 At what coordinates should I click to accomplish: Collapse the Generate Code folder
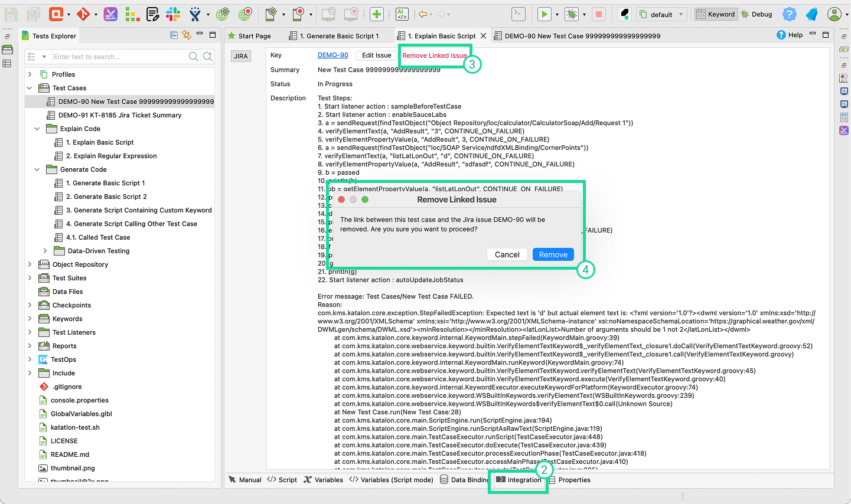coord(37,169)
